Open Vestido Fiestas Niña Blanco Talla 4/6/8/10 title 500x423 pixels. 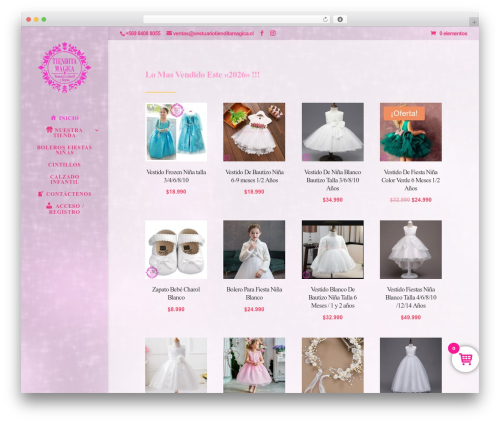click(411, 297)
